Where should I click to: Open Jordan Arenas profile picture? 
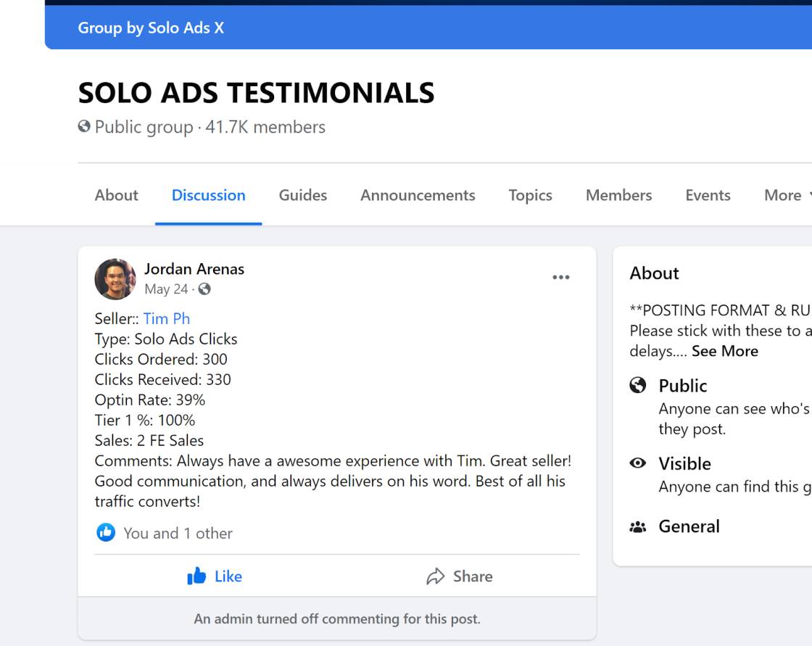coord(115,279)
